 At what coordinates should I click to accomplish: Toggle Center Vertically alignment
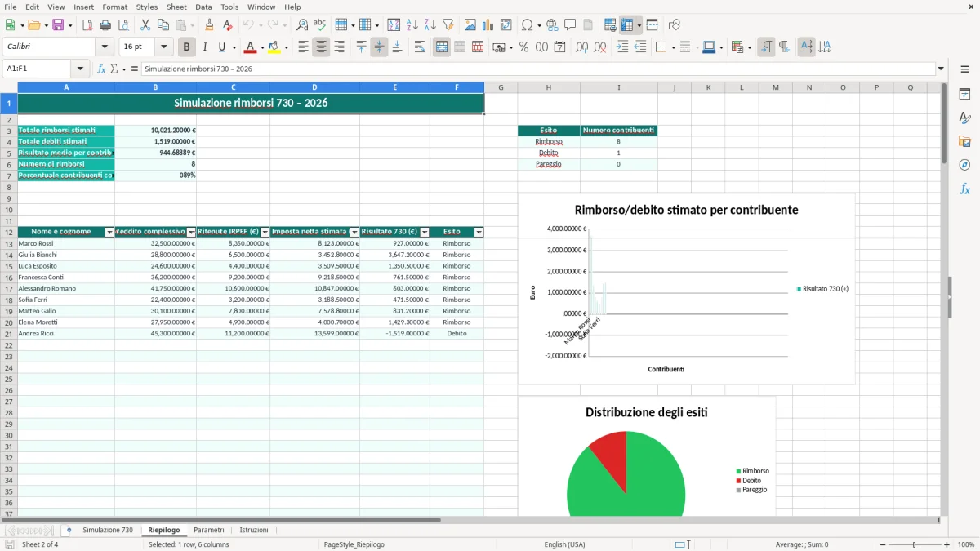click(x=379, y=47)
